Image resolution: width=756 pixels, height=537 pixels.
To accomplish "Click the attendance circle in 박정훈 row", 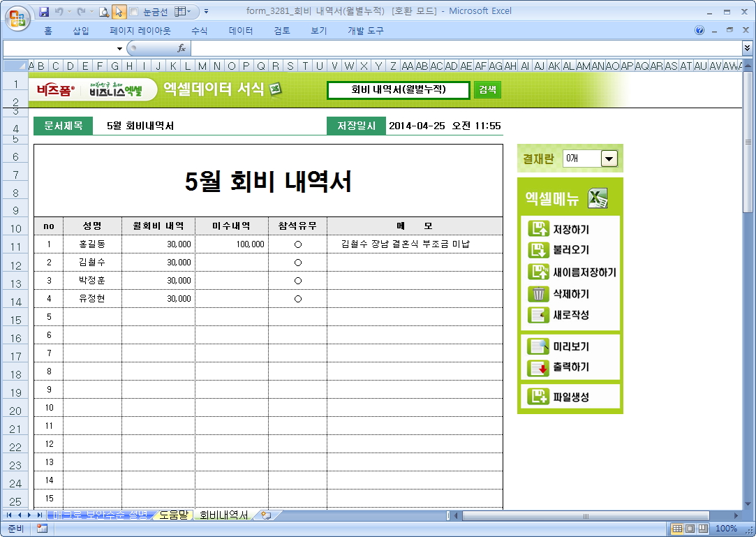I will pyautogui.click(x=298, y=281).
